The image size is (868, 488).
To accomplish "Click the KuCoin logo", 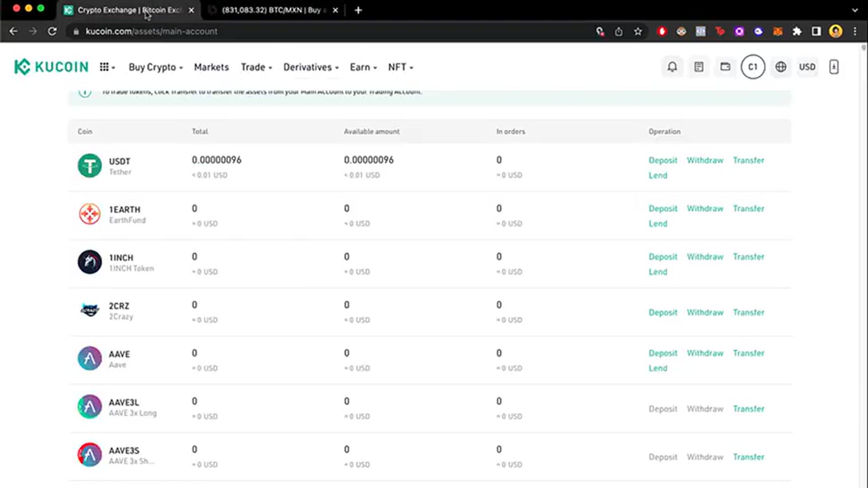I will (52, 67).
